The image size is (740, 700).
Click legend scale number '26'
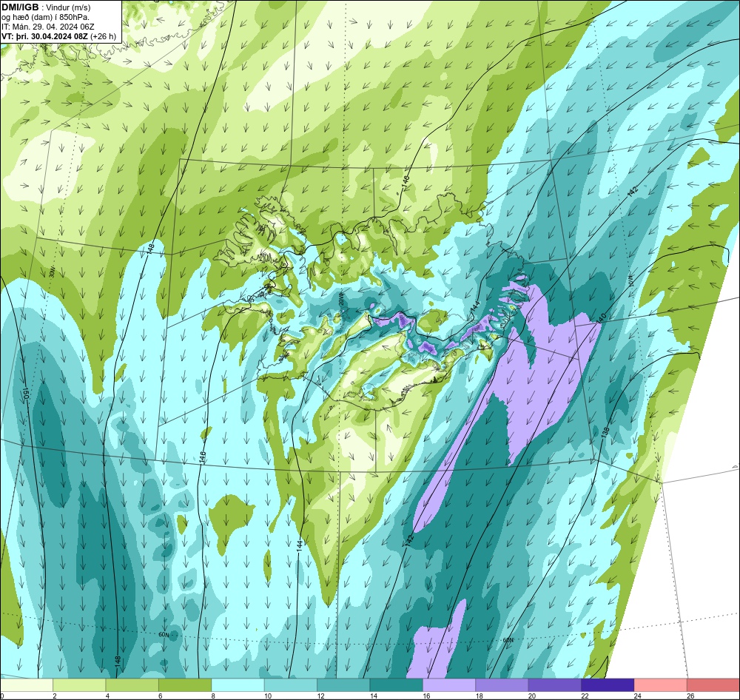click(x=690, y=696)
